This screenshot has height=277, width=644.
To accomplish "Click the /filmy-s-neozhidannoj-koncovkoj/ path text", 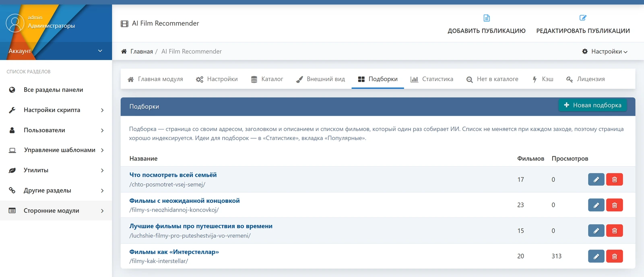I will (174, 210).
